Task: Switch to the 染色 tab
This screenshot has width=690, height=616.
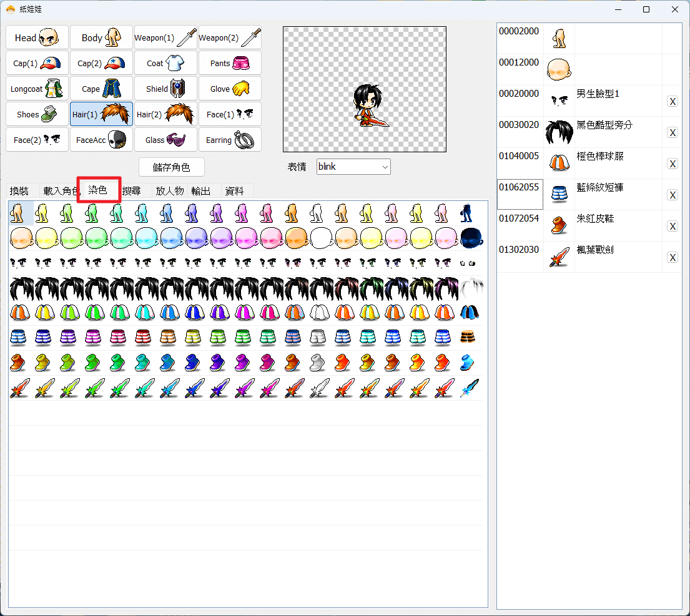Action: tap(98, 190)
